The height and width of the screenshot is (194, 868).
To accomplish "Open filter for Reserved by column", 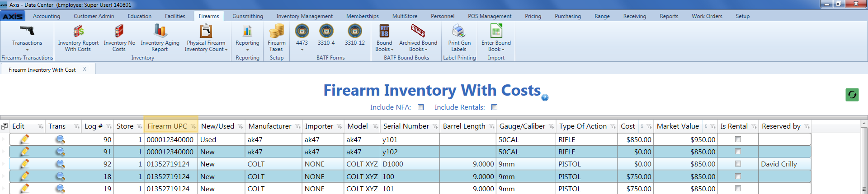I will tap(807, 127).
